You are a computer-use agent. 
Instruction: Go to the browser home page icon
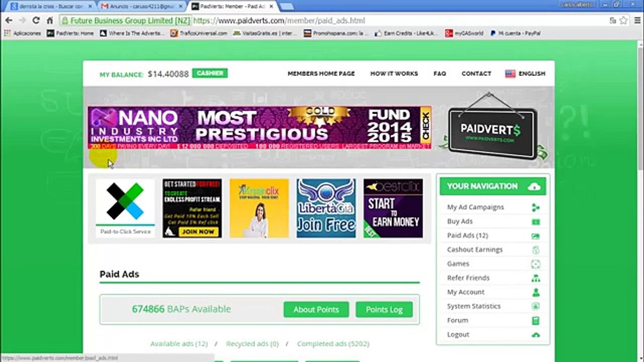(50, 21)
